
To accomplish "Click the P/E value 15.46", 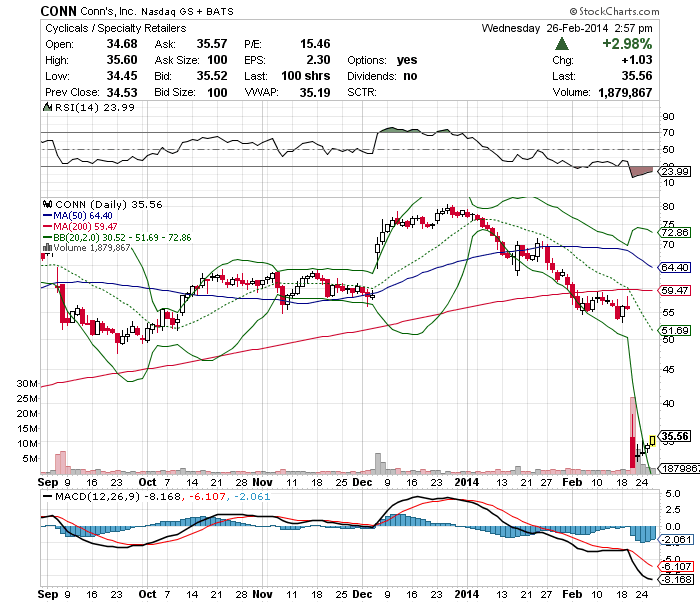I will 315,44.
